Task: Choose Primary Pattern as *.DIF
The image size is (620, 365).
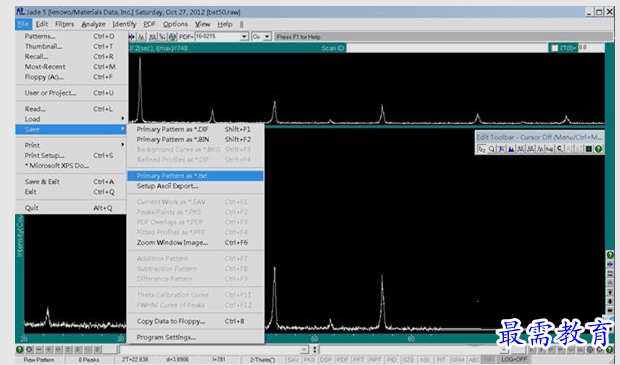Action: tap(195, 129)
